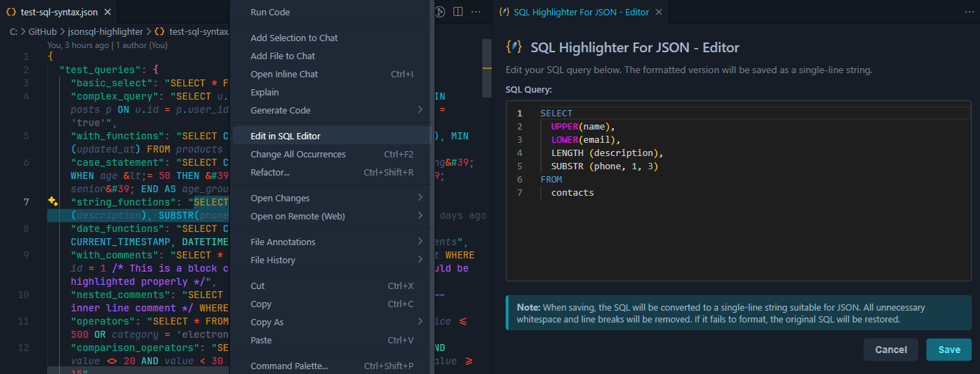Choose Paste from the context menu
The image size is (980, 374).
click(331, 340)
